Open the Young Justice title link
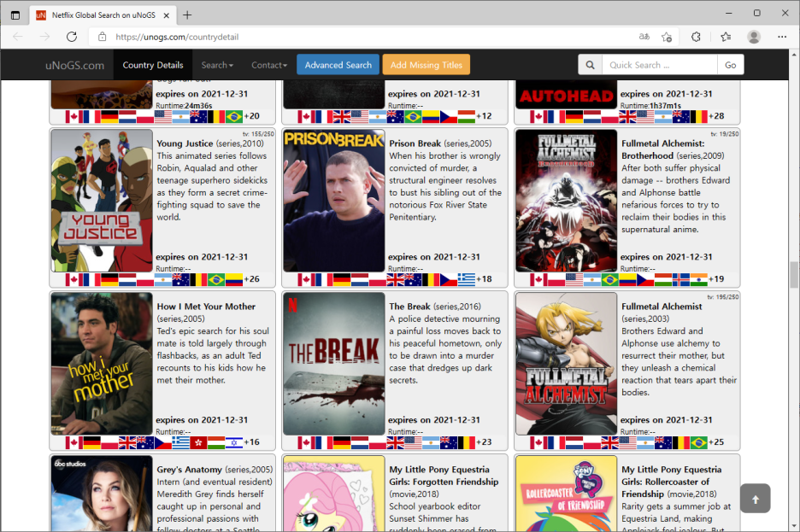Screen dimensions: 800x532 click(185, 143)
